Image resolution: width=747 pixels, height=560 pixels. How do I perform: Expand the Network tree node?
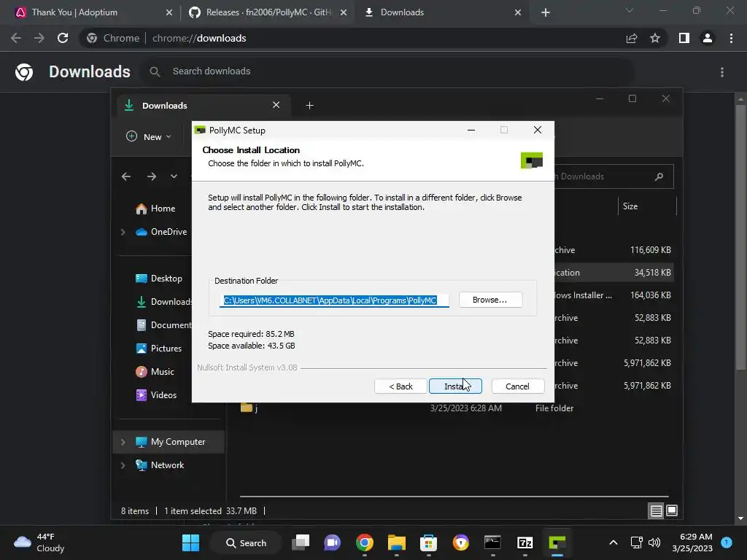point(123,465)
